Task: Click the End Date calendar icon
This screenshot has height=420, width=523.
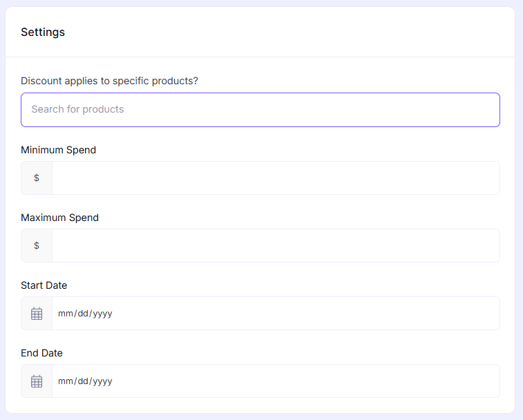Action: pos(37,381)
